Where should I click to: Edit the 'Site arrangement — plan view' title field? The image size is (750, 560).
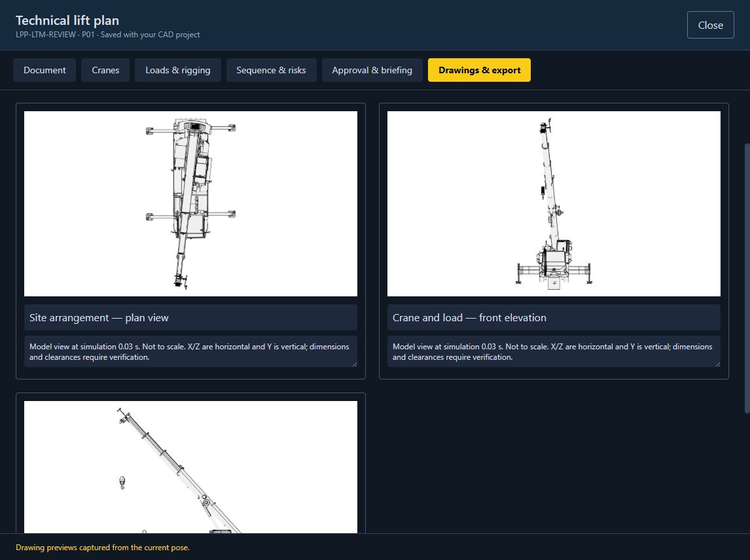click(x=191, y=317)
